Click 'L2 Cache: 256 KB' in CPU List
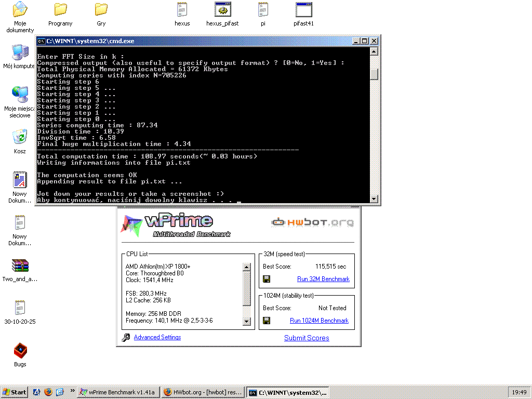This screenshot has width=532, height=399. pos(148,300)
